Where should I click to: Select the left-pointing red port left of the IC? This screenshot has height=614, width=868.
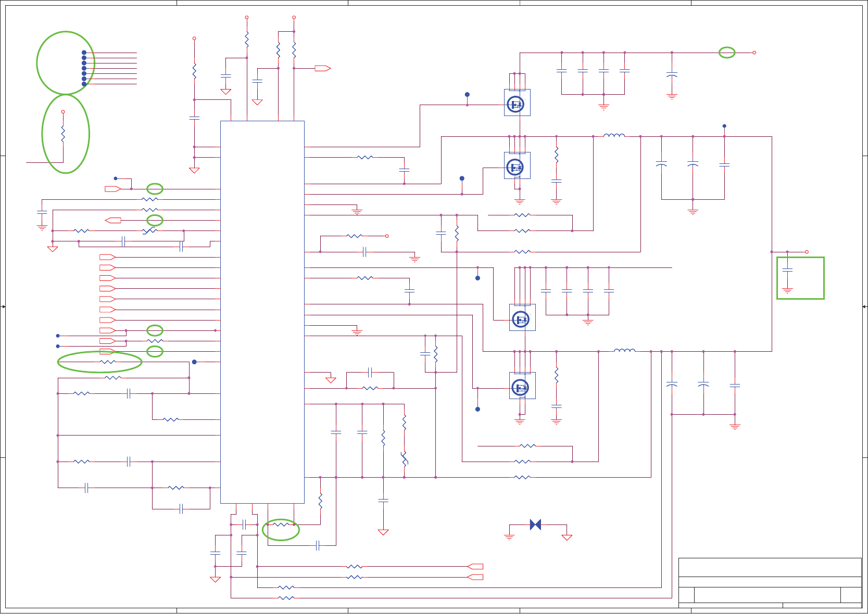[x=113, y=221]
